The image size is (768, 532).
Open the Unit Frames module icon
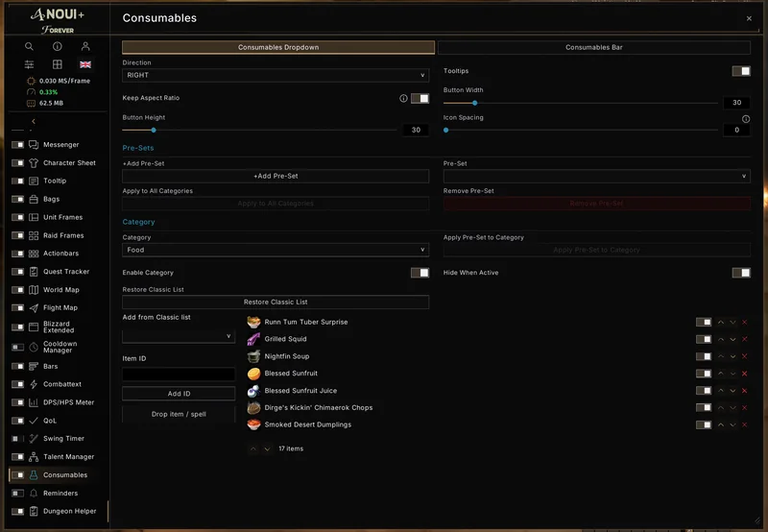point(34,217)
